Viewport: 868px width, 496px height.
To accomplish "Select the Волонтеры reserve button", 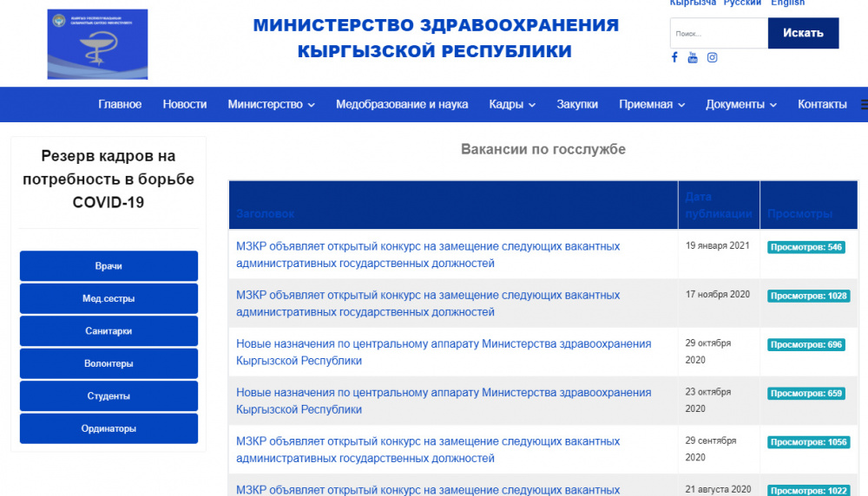I will click(108, 364).
